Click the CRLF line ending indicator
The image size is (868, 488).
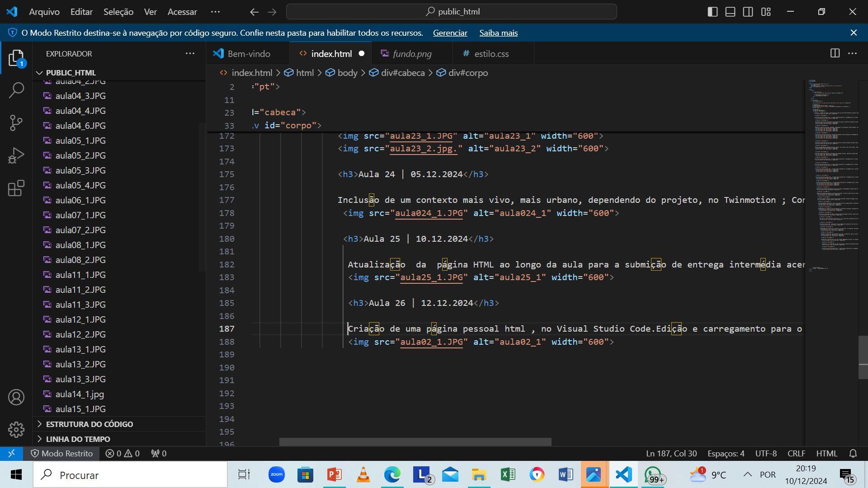(x=796, y=453)
